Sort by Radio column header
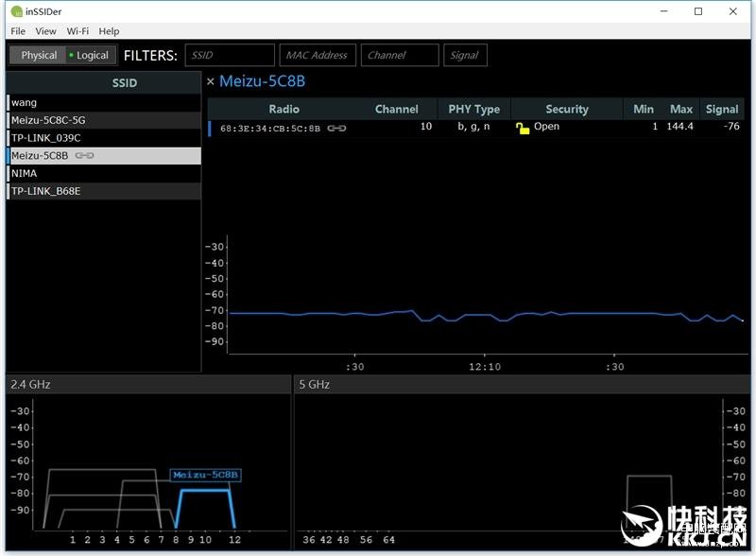 click(284, 109)
